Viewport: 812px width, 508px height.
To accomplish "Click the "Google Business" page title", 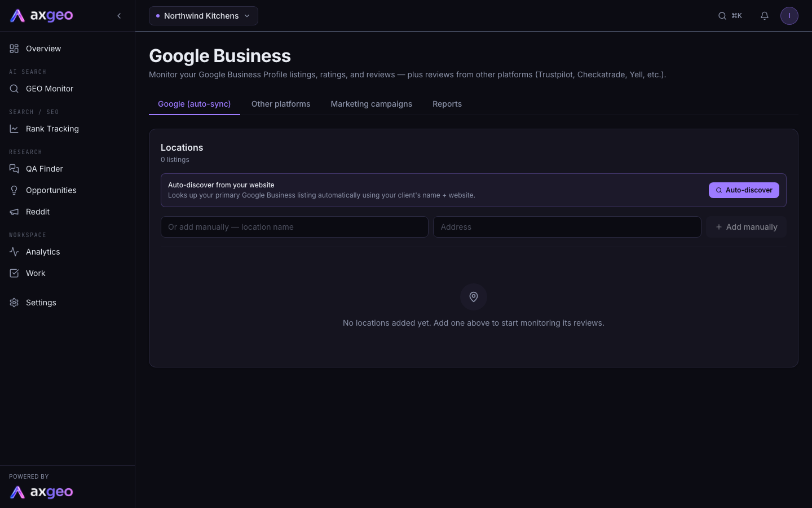I will click(220, 56).
